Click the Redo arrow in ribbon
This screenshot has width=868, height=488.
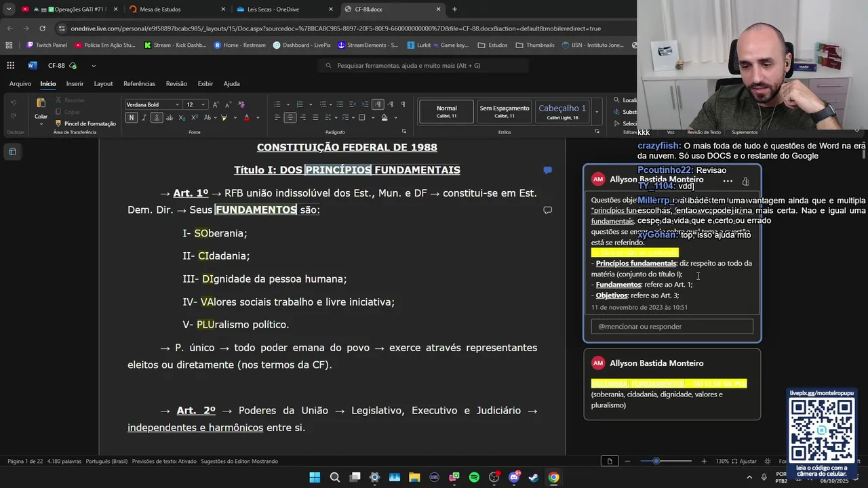(x=13, y=117)
